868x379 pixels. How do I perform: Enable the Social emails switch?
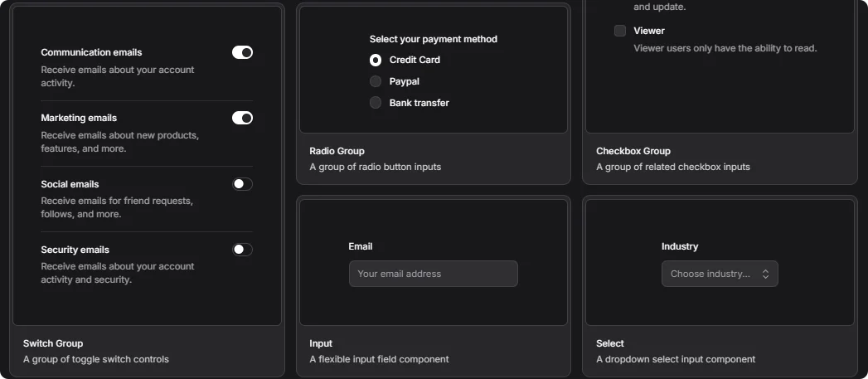click(x=242, y=184)
